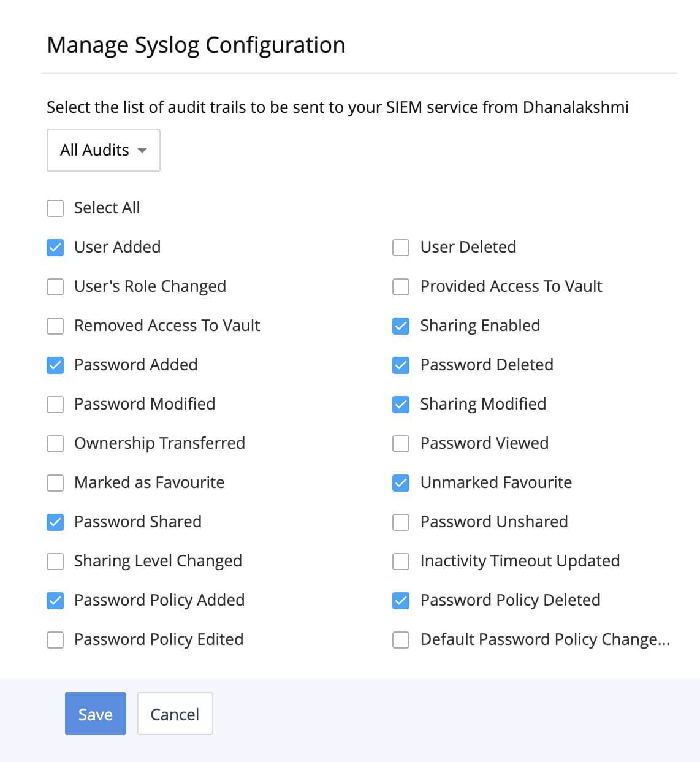Click the Save button
The width and height of the screenshot is (700, 762).
pyautogui.click(x=96, y=714)
